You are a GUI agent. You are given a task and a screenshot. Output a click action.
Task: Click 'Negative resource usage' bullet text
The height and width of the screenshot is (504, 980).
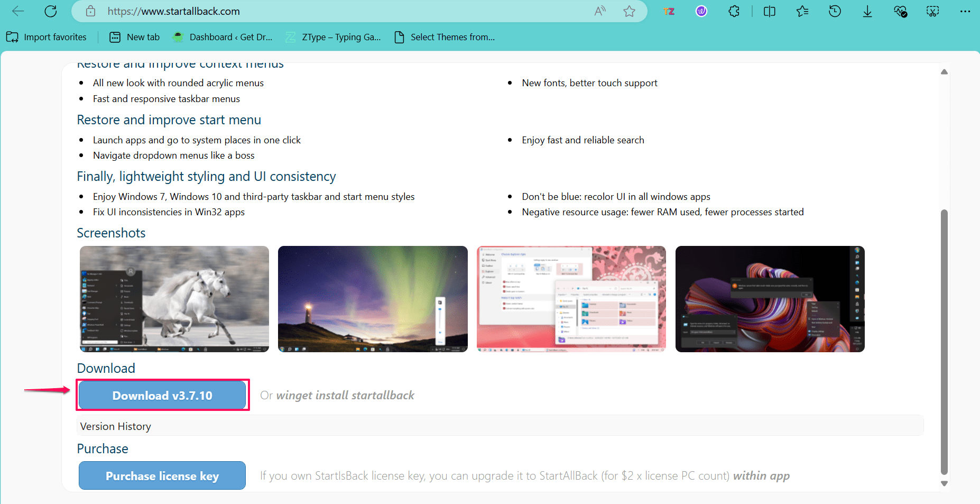[x=663, y=212]
